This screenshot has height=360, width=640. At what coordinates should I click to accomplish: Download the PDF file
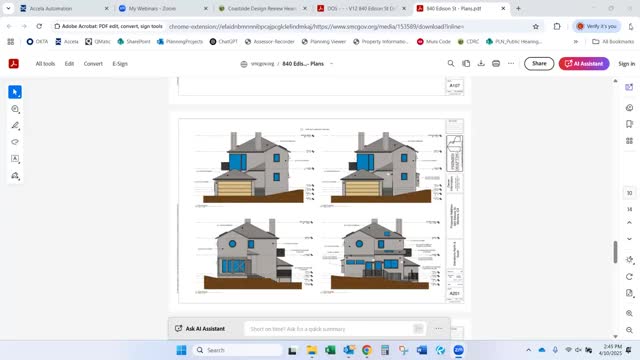click(481, 64)
